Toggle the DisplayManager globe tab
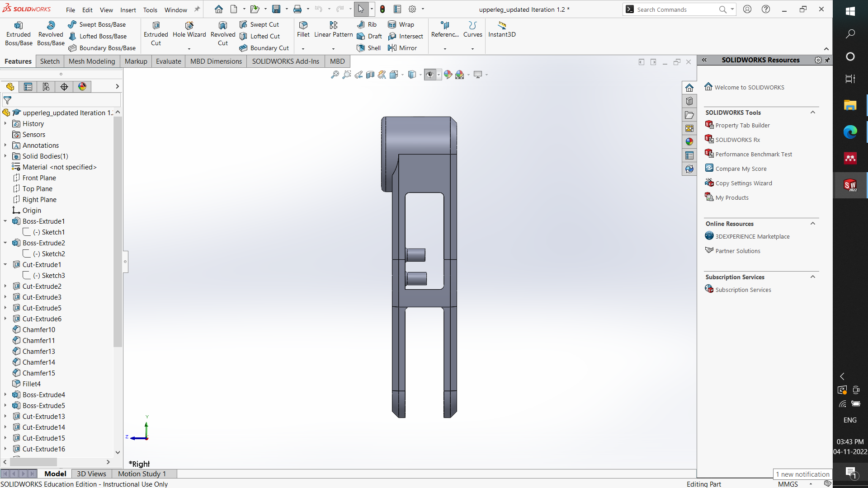 coord(82,86)
